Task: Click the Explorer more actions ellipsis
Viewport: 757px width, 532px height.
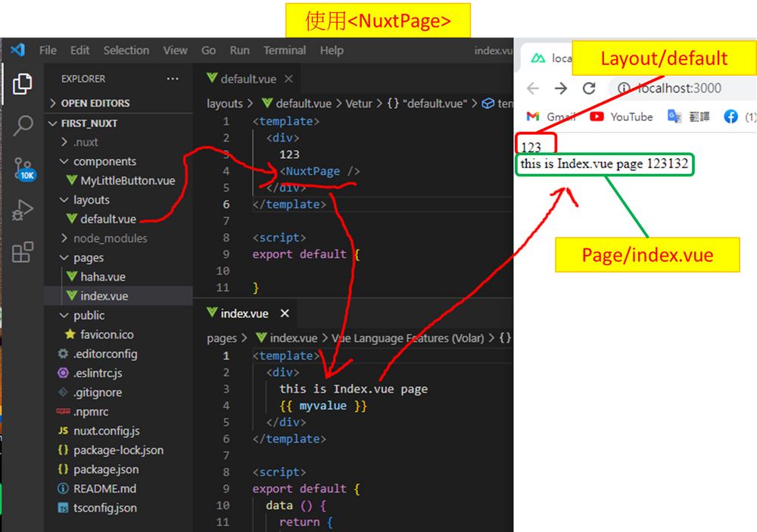Action: click(x=173, y=79)
